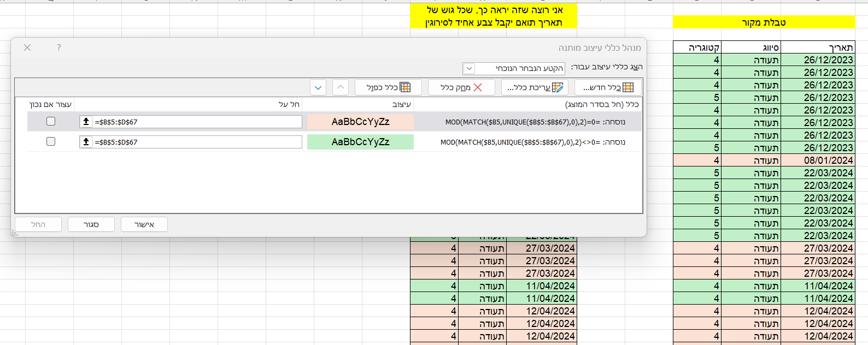The width and height of the screenshot is (868, 345).
Task: Close the conditional formatting manager dialog
Action: coord(27,47)
